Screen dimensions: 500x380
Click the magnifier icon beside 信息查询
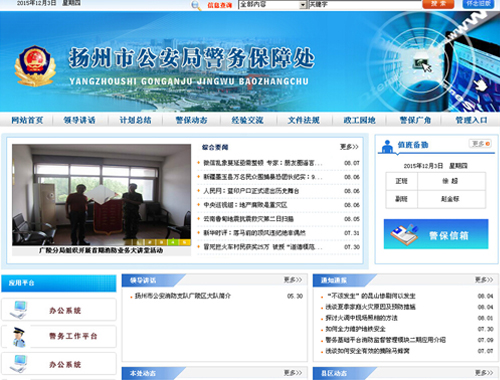coord(196,5)
